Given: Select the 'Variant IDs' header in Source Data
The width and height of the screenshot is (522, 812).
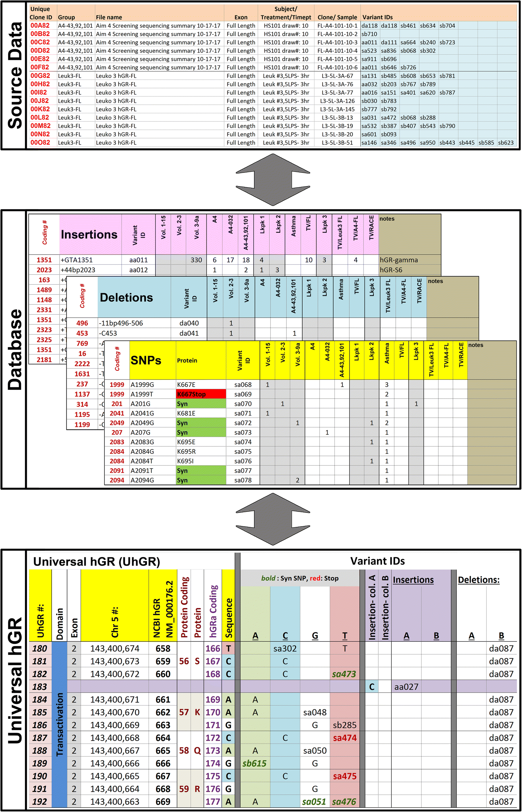Looking at the screenshot, I should tap(378, 17).
